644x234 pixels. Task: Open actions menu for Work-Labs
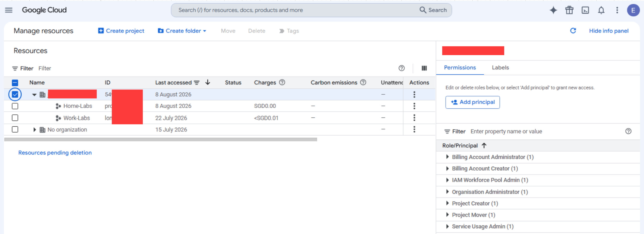tap(414, 118)
